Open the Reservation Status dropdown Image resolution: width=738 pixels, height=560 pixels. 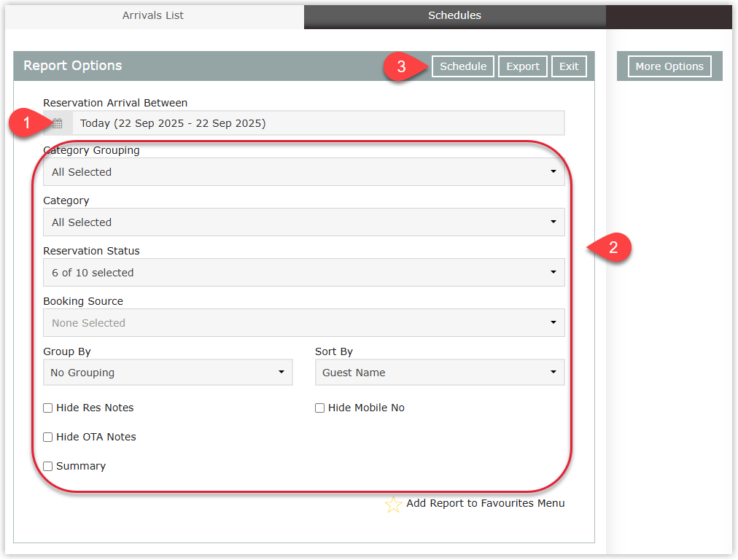click(x=304, y=273)
